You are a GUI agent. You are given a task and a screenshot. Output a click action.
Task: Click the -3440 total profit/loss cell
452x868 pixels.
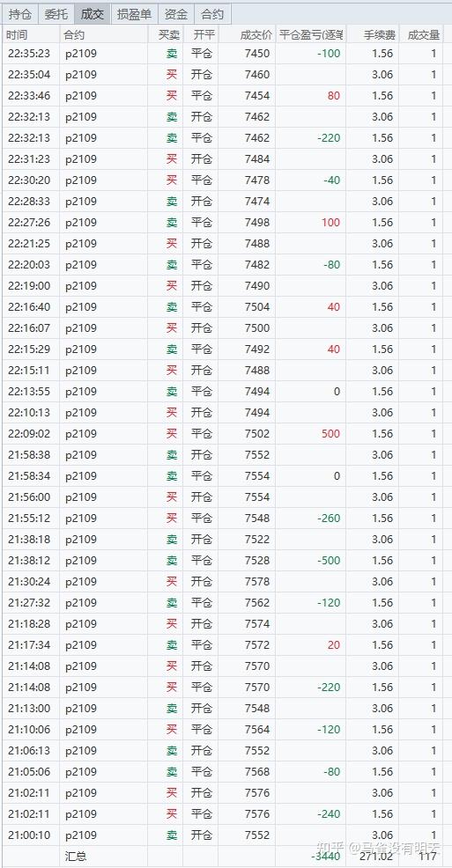tap(311, 856)
